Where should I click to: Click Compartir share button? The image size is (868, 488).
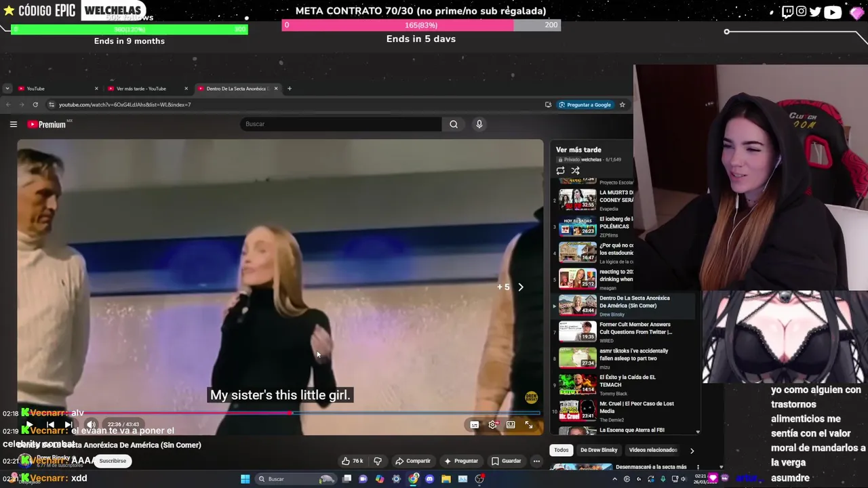tap(413, 461)
